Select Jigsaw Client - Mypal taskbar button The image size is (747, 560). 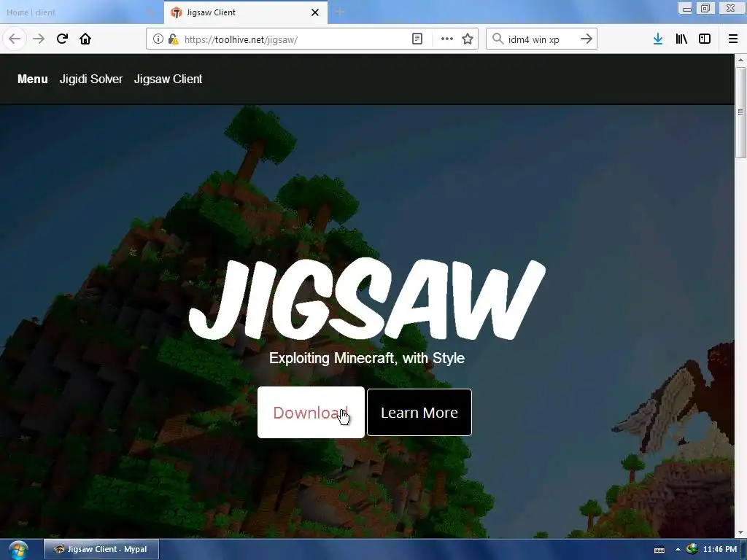click(101, 549)
